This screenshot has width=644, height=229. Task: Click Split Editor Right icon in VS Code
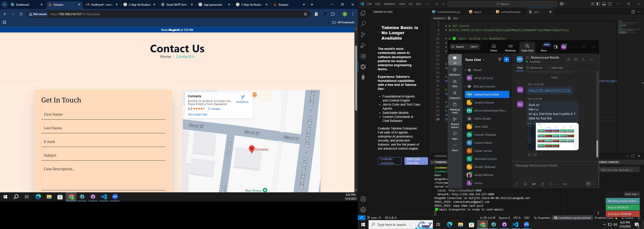pos(633,12)
